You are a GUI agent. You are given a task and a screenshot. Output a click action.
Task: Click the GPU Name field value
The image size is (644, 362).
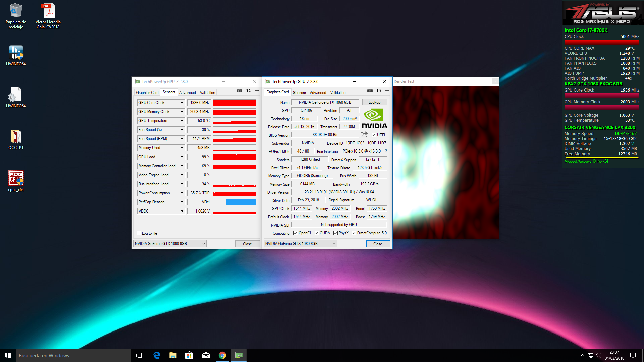pyautogui.click(x=325, y=102)
